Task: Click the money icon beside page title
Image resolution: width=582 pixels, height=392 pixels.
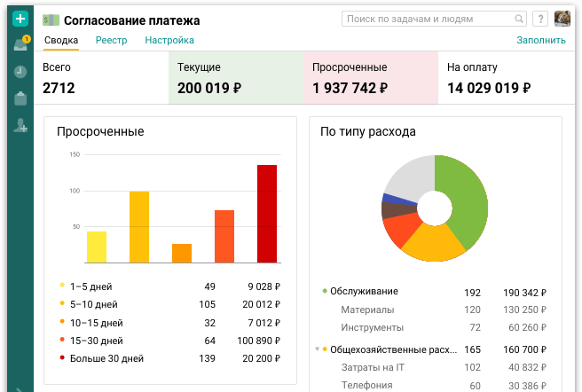Action: [51, 20]
